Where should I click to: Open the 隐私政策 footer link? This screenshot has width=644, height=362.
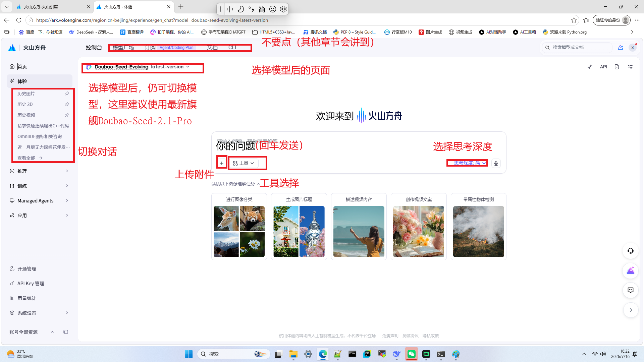(x=431, y=336)
